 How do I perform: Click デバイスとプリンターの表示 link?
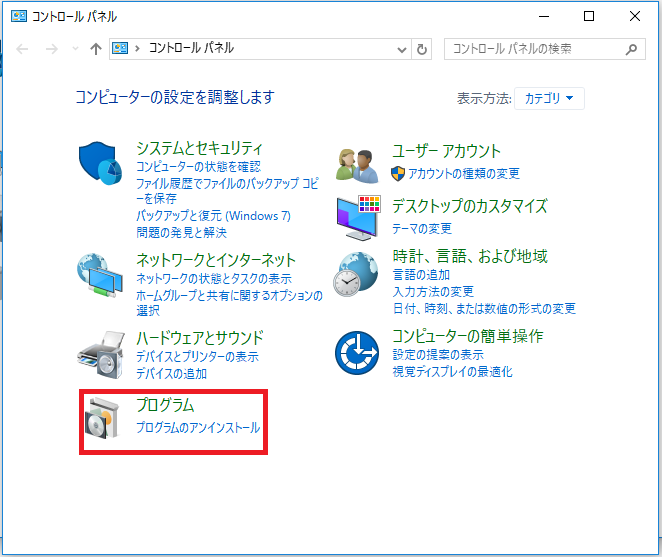point(198,357)
